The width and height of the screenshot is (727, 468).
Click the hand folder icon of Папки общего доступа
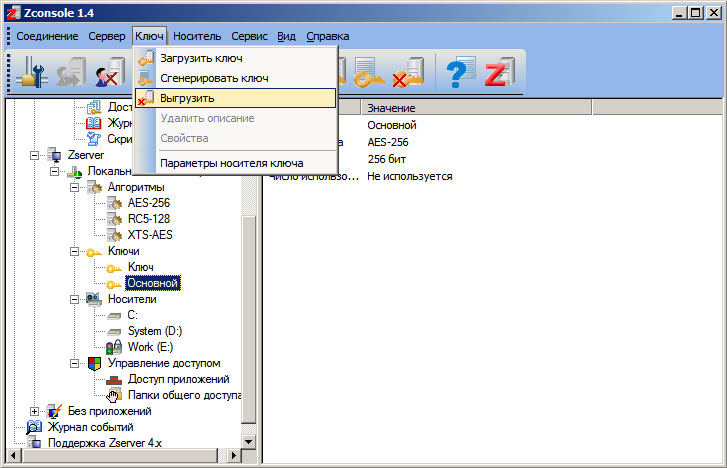click(x=114, y=395)
